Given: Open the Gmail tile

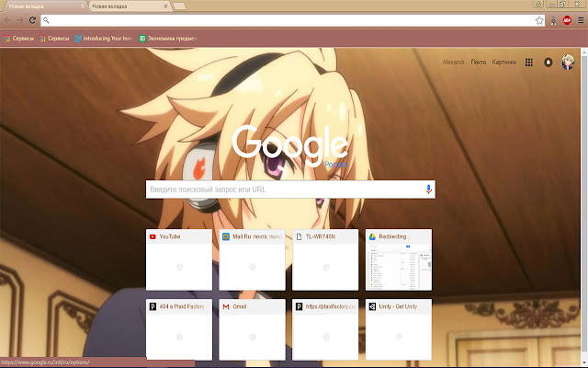Looking at the screenshot, I should tap(252, 329).
